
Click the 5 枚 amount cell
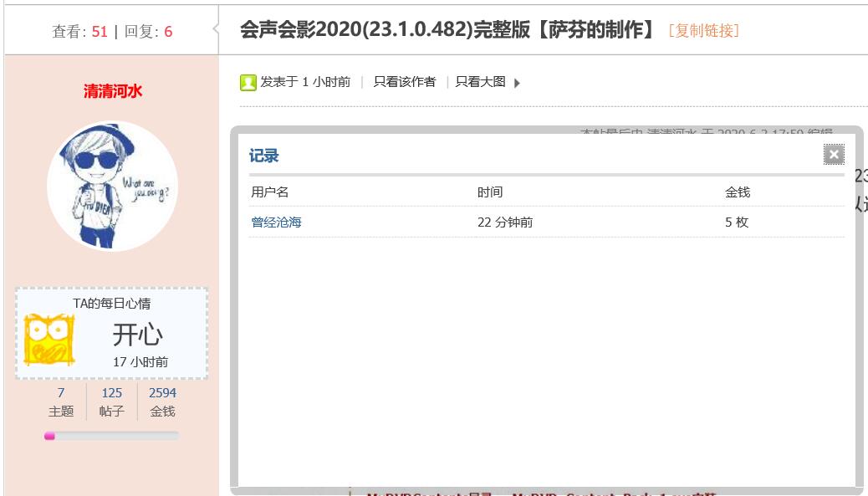click(737, 222)
